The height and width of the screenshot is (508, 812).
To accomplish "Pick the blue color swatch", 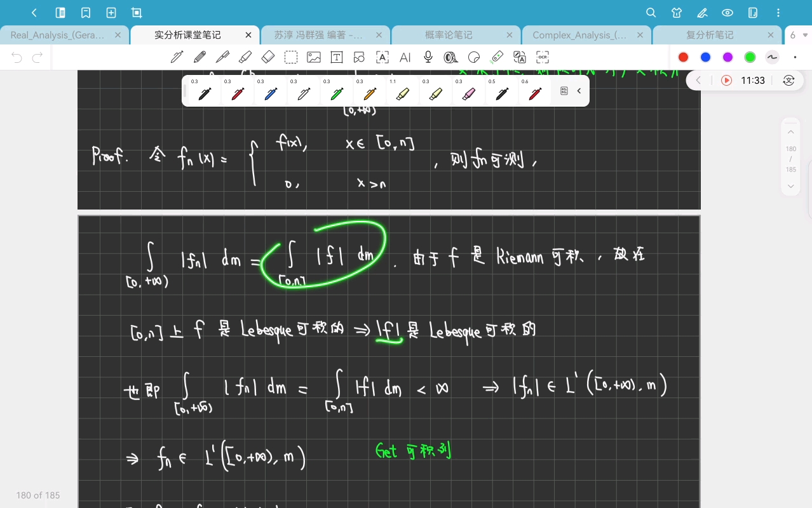I will tap(705, 57).
